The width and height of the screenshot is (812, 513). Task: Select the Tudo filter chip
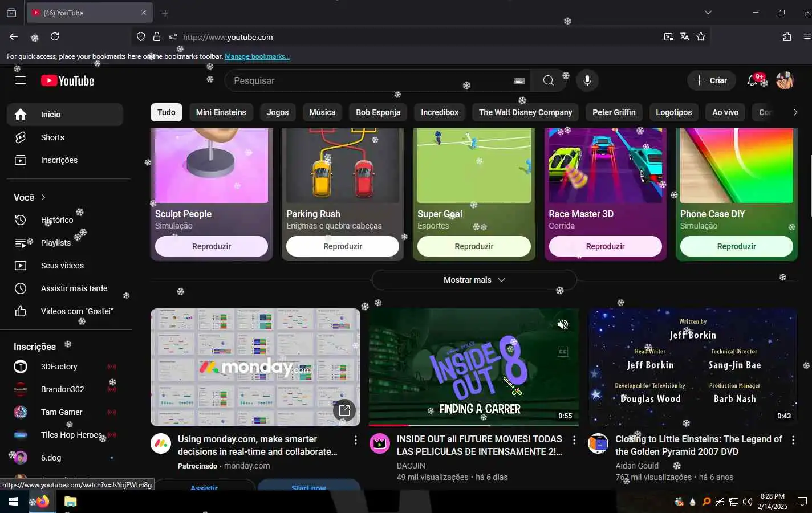pos(167,112)
